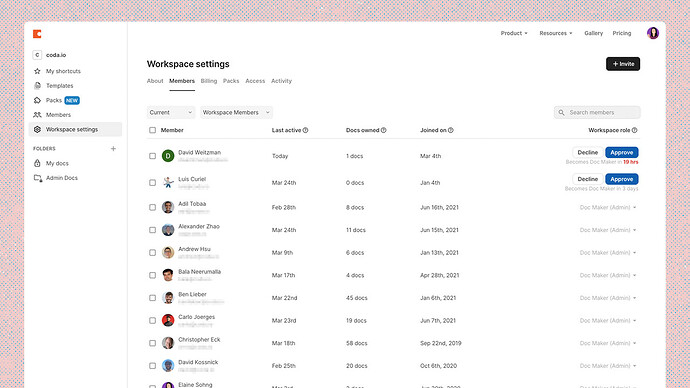Open the Current filter dropdown
This screenshot has height=388, width=690.
coord(171,113)
